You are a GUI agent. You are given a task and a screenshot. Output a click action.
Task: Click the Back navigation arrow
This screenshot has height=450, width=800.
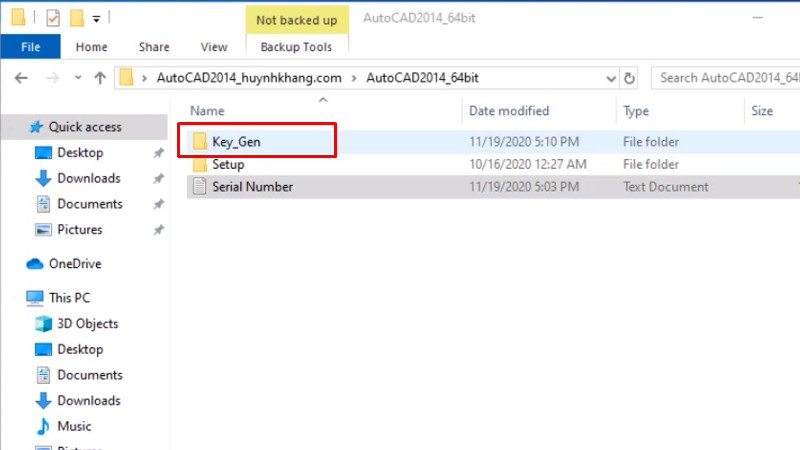(22, 78)
